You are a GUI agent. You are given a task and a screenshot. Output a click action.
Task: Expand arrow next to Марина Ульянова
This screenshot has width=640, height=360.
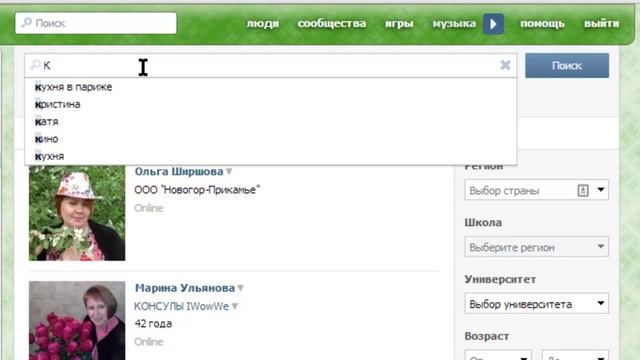240,288
